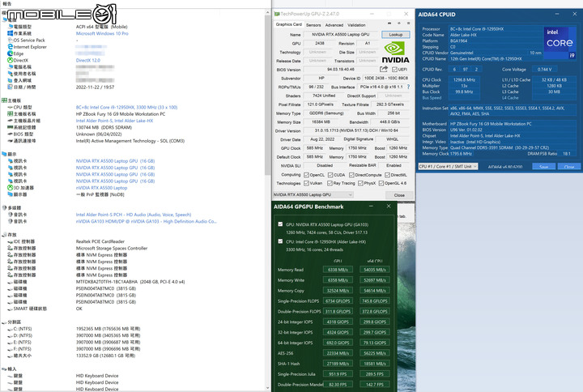Collapse the 顯示 section in the report

(x=4, y=154)
